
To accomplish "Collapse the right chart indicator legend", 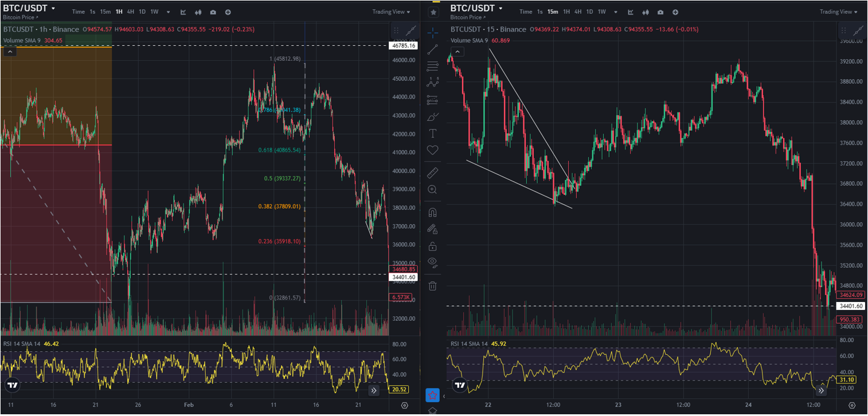I will click(458, 52).
